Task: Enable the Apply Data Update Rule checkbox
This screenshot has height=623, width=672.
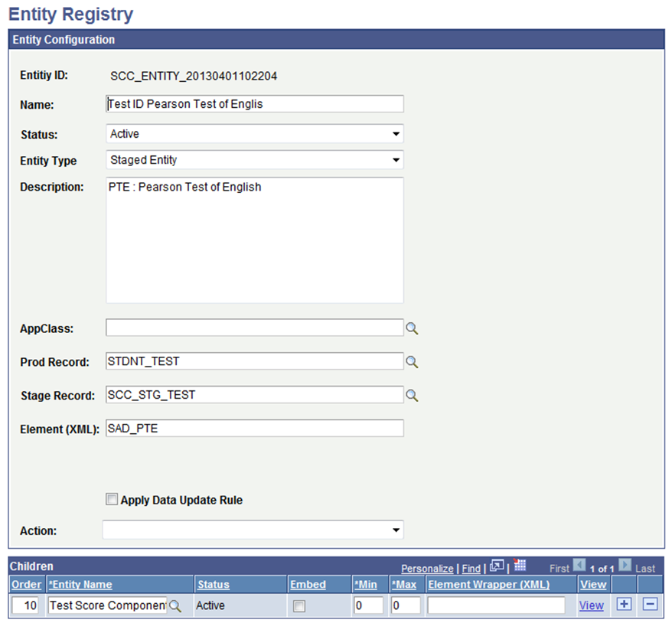Action: point(112,499)
